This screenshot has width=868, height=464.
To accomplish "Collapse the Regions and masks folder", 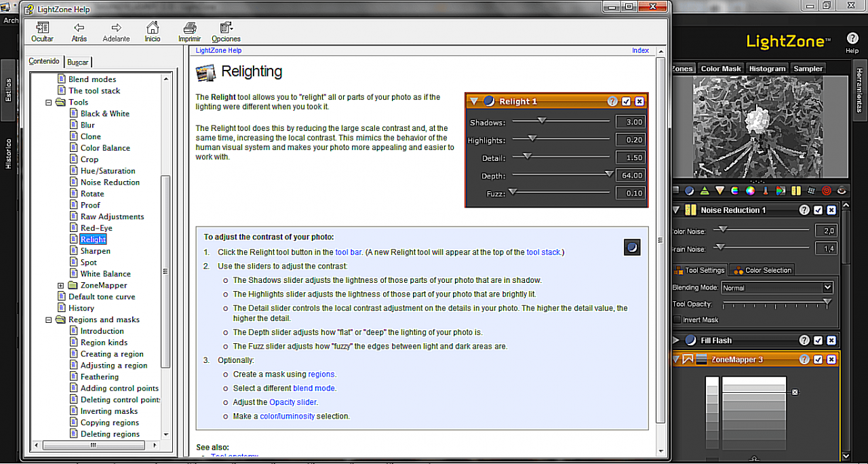I will click(x=49, y=320).
